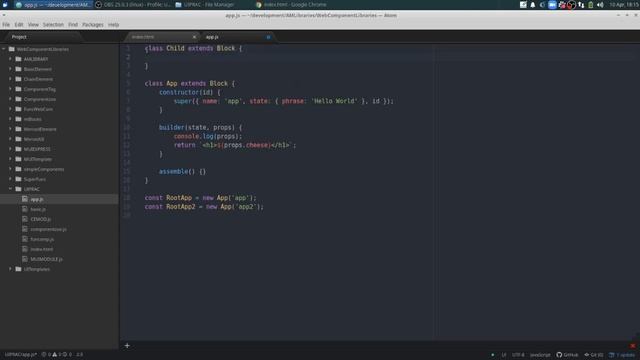Image resolution: width=640 pixels, height=360 pixels.
Task: Expand the simpleComponents folder arrow
Action: tap(10, 169)
